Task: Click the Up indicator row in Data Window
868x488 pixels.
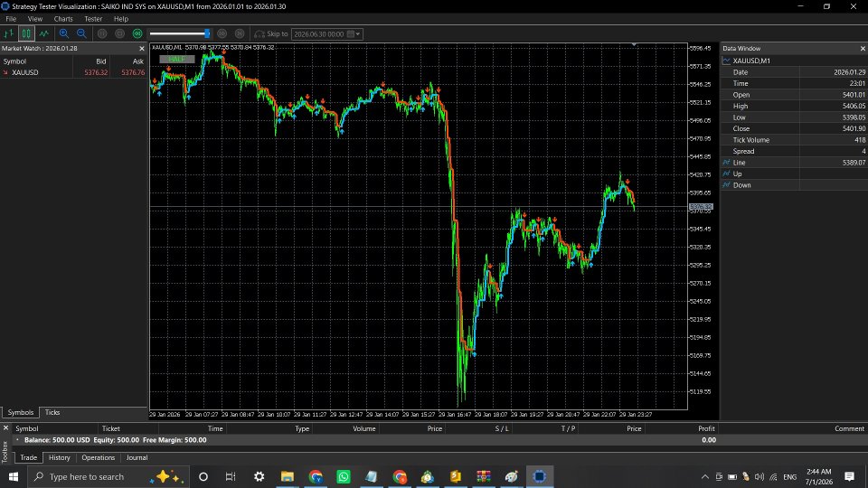Action: pos(794,174)
